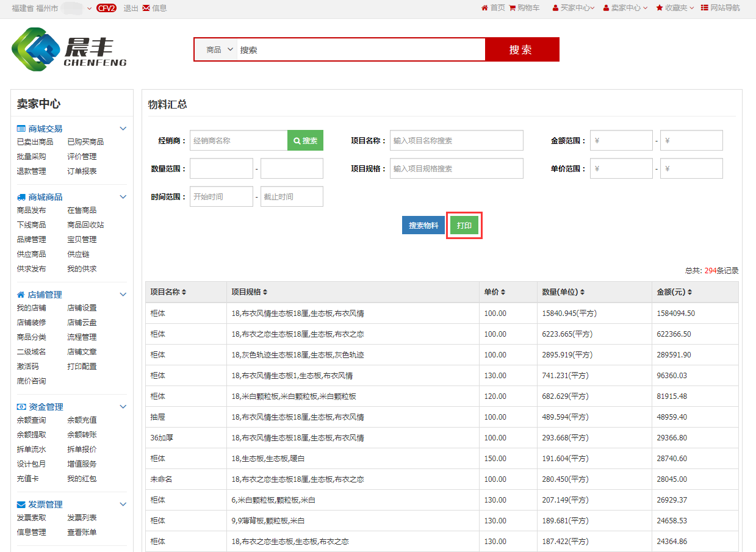Sort table by 单价 column header

(x=503, y=292)
